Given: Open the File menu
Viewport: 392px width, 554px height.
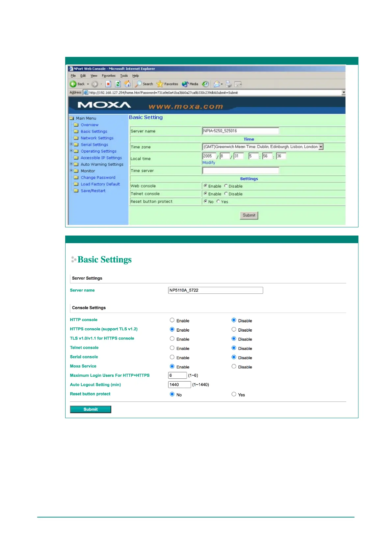Looking at the screenshot, I should [73, 76].
